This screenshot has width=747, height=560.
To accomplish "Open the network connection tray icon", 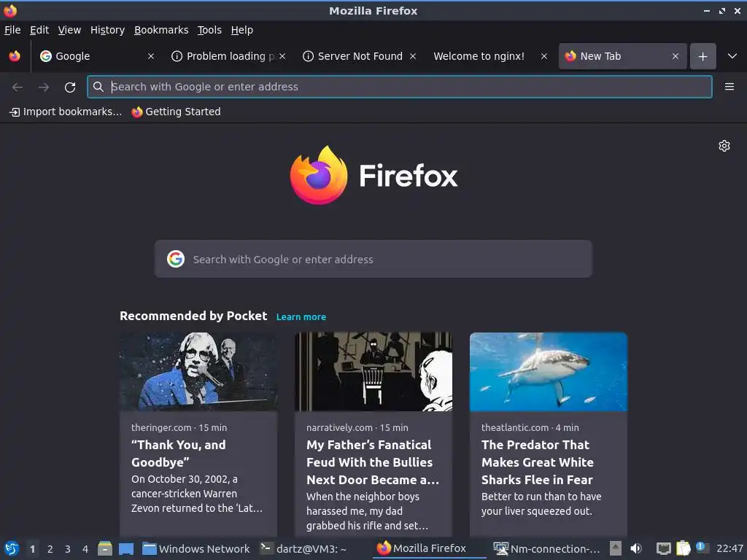I will click(x=663, y=548).
